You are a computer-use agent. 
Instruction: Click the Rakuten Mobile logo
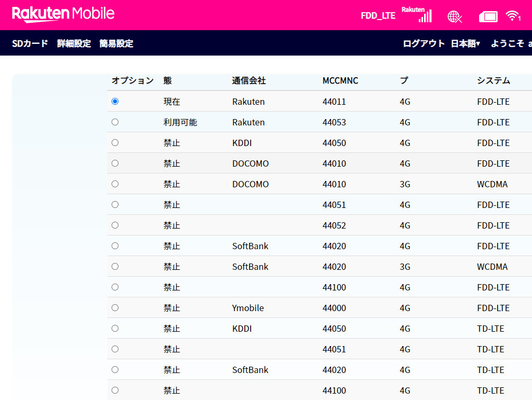[x=63, y=14]
